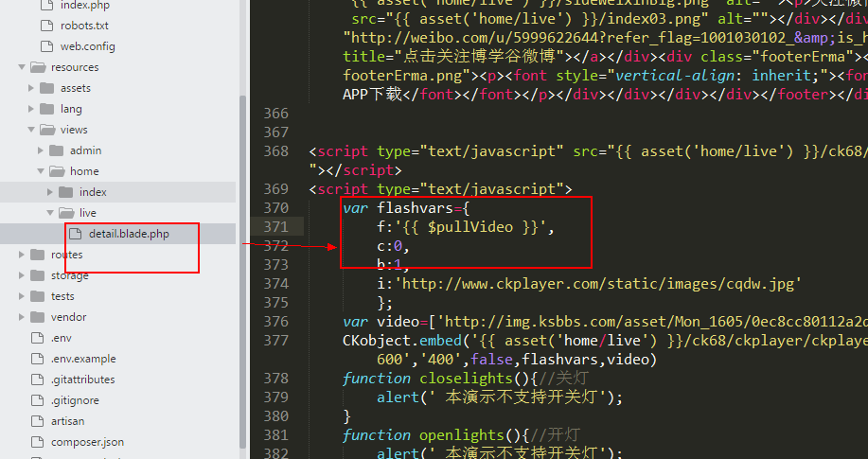Click the artisan file icon
The image size is (868, 459).
[x=38, y=421]
